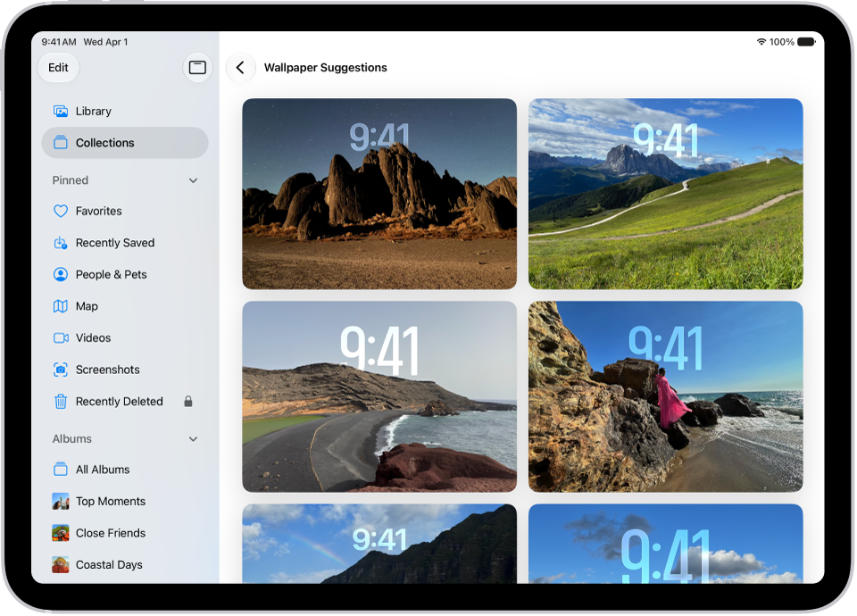Click the All Albums folder icon
The width and height of the screenshot is (857, 616).
coord(61,470)
